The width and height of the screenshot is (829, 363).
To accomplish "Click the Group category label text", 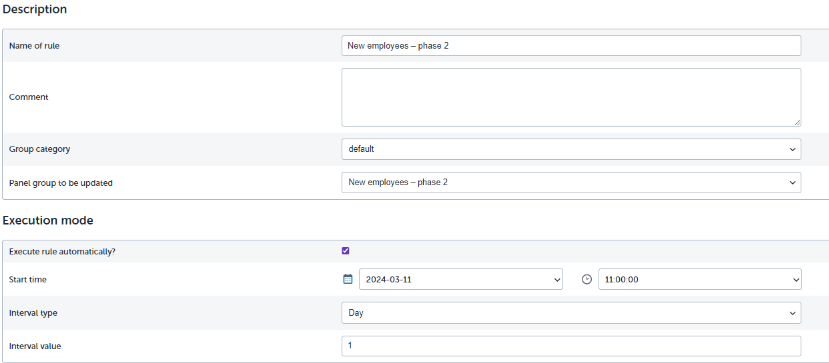I will pyautogui.click(x=40, y=149).
